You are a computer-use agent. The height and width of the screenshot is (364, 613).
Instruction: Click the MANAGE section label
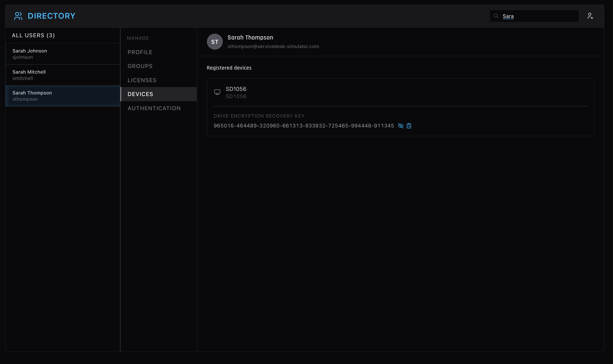tap(138, 38)
